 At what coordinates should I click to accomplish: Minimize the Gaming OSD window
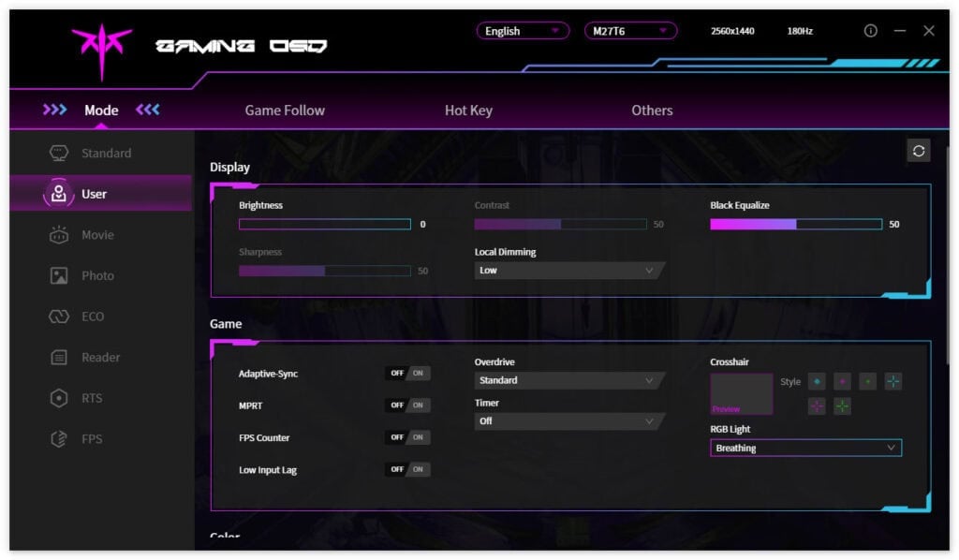[x=900, y=31]
